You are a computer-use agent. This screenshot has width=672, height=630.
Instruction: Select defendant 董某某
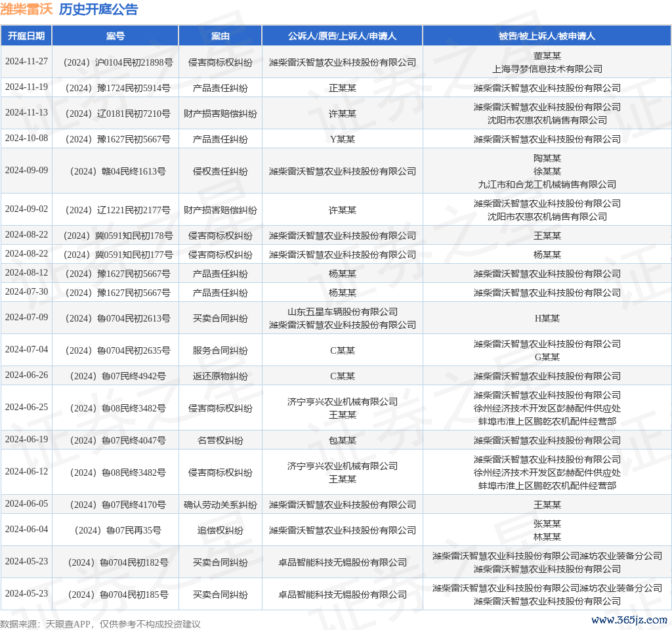(547, 56)
